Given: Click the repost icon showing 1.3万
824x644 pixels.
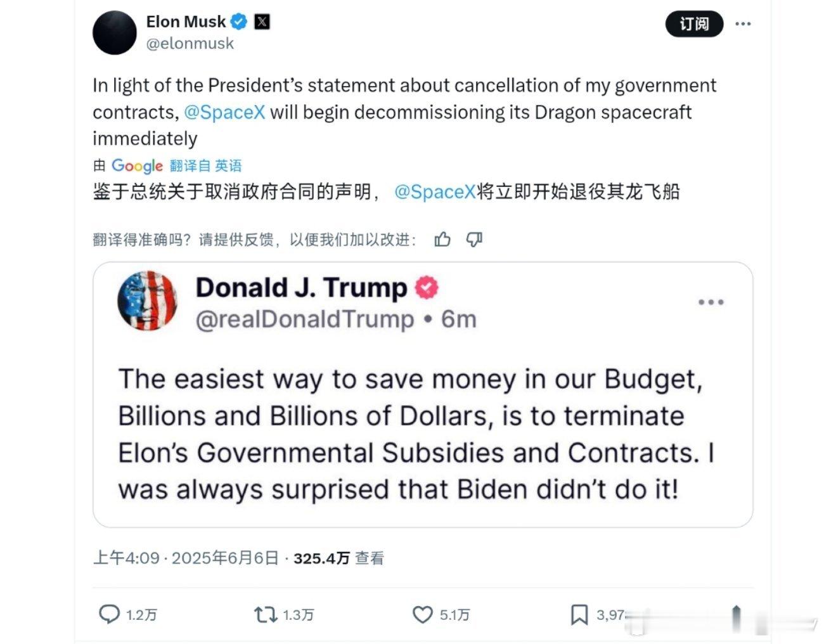Looking at the screenshot, I should pos(266,614).
